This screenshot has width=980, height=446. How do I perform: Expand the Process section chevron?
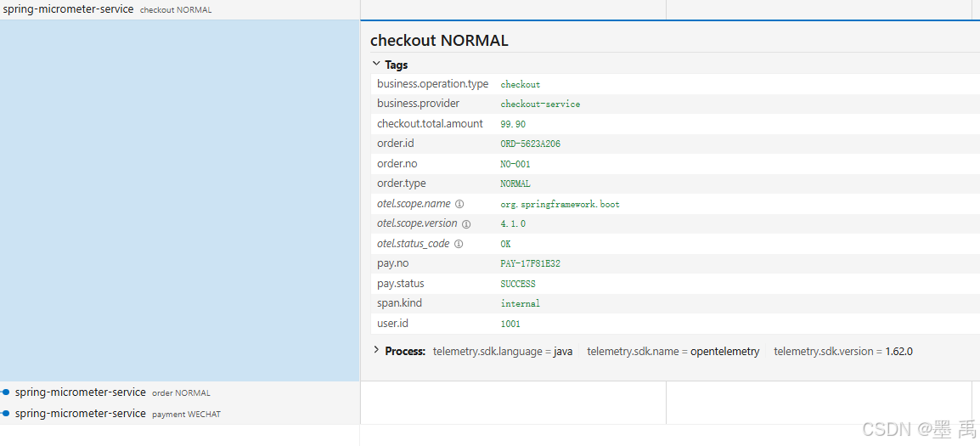click(x=376, y=350)
